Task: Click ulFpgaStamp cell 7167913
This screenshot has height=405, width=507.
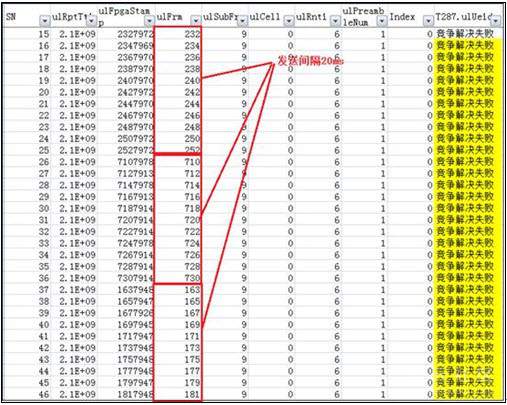Action: (135, 197)
